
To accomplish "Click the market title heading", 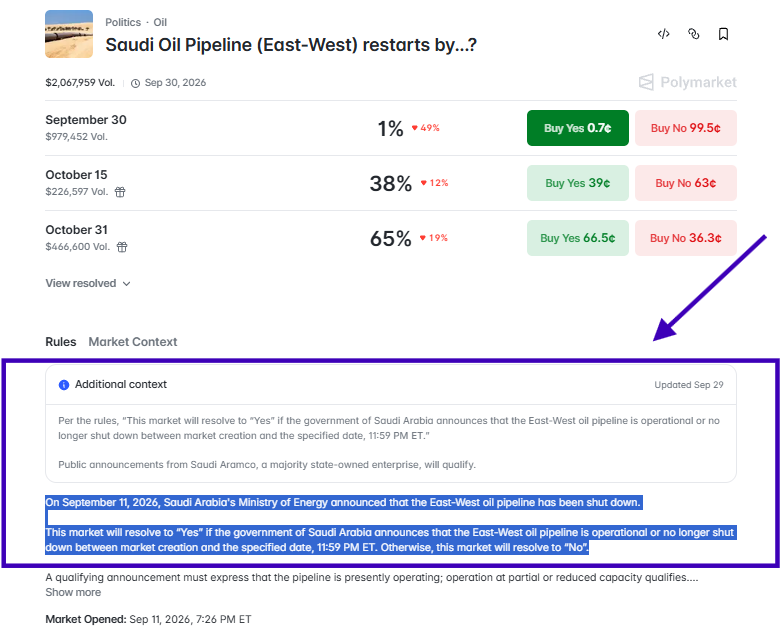I will (291, 45).
